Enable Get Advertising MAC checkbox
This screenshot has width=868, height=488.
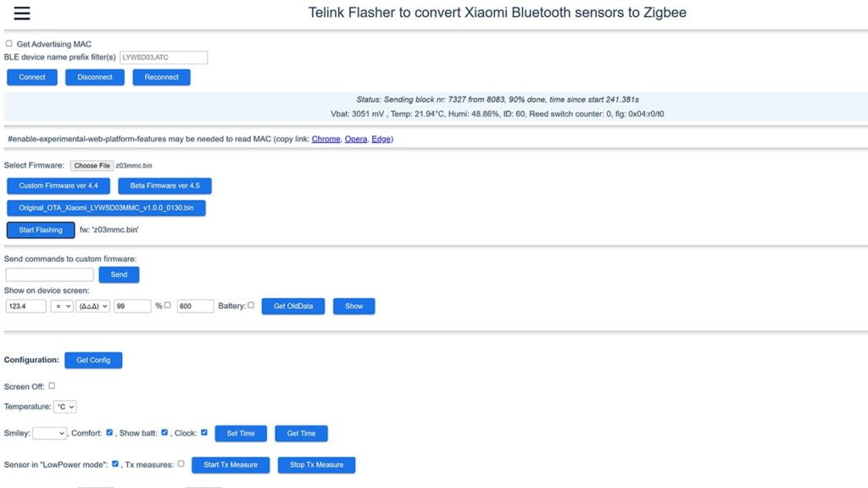click(9, 43)
